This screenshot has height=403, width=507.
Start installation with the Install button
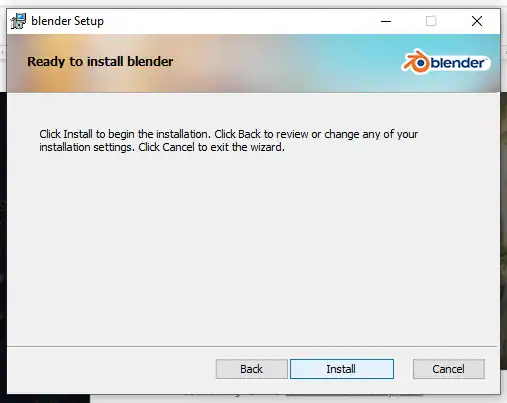click(x=342, y=369)
